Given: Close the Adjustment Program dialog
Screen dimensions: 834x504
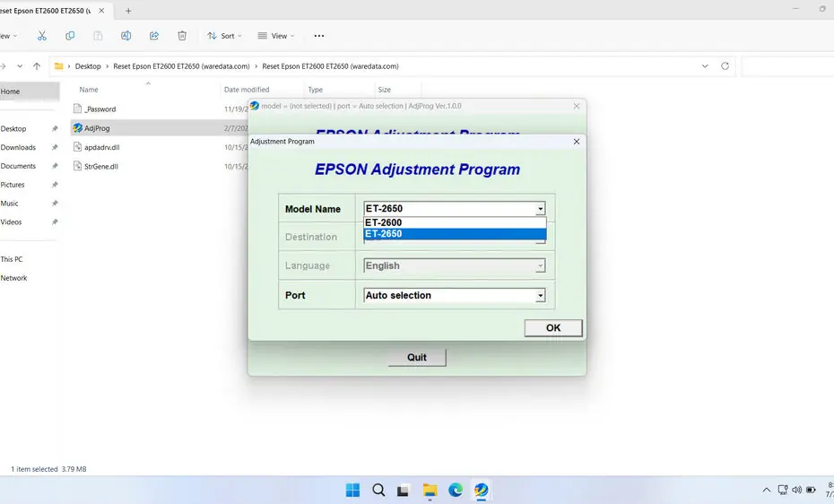Looking at the screenshot, I should coord(577,142).
